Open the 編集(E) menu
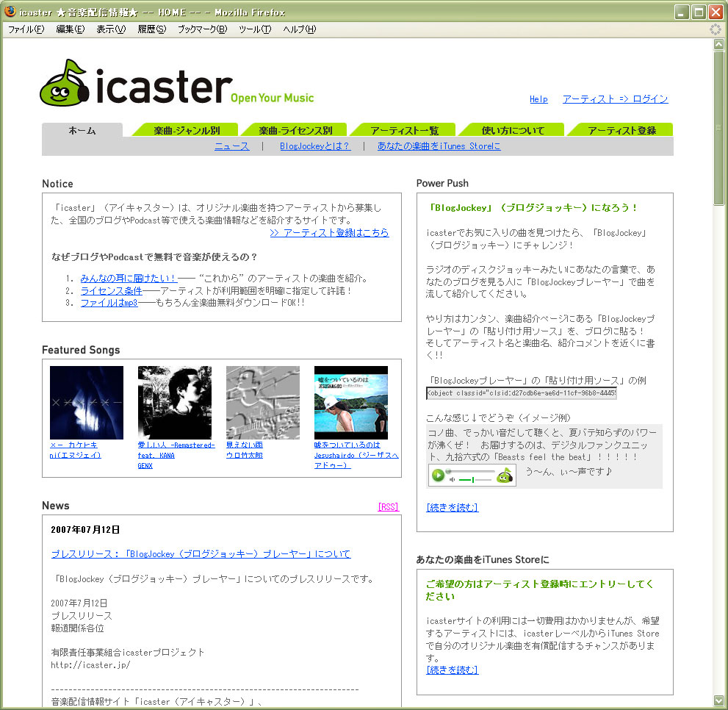 [70, 29]
